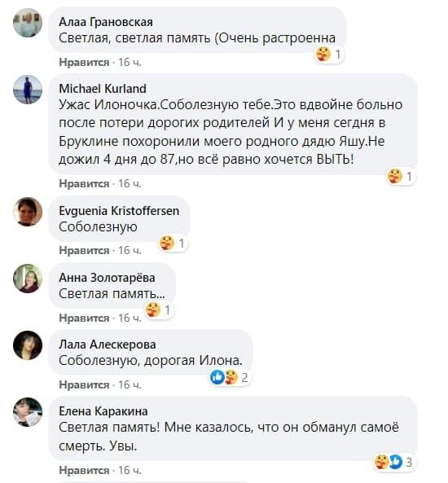Click Нравится under Лала Алескерова's comment
The height and width of the screenshot is (483, 448).
pyautogui.click(x=84, y=384)
